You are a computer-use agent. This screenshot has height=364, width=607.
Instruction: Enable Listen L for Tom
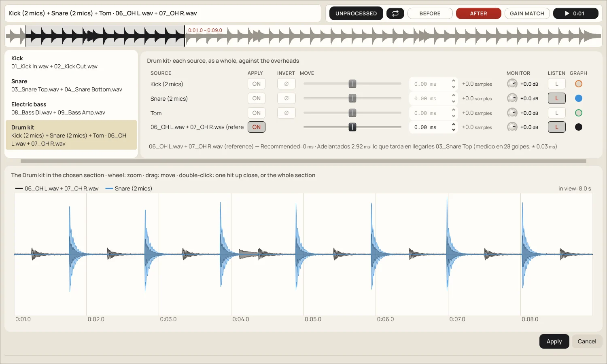pyautogui.click(x=557, y=113)
